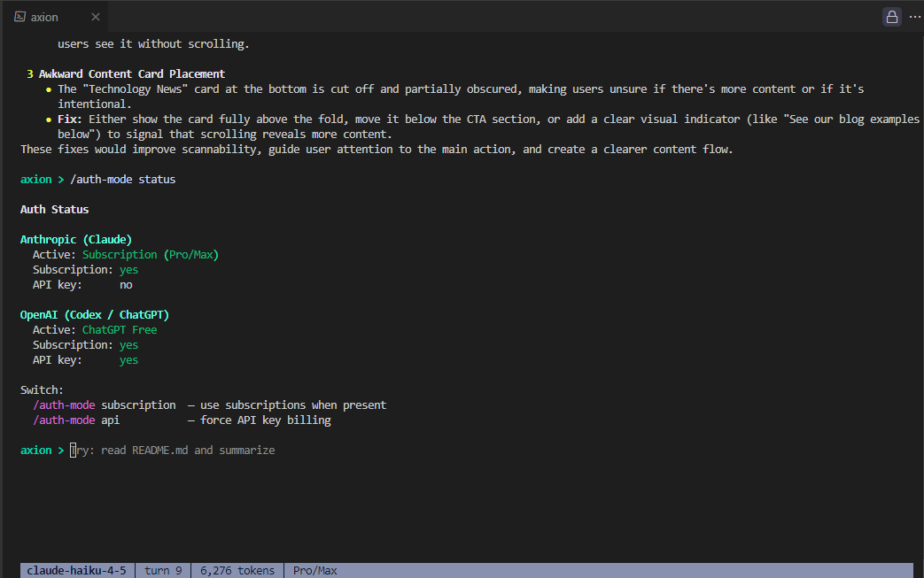
Task: Click the Anthropic Subscription 'yes' value
Action: pos(129,270)
